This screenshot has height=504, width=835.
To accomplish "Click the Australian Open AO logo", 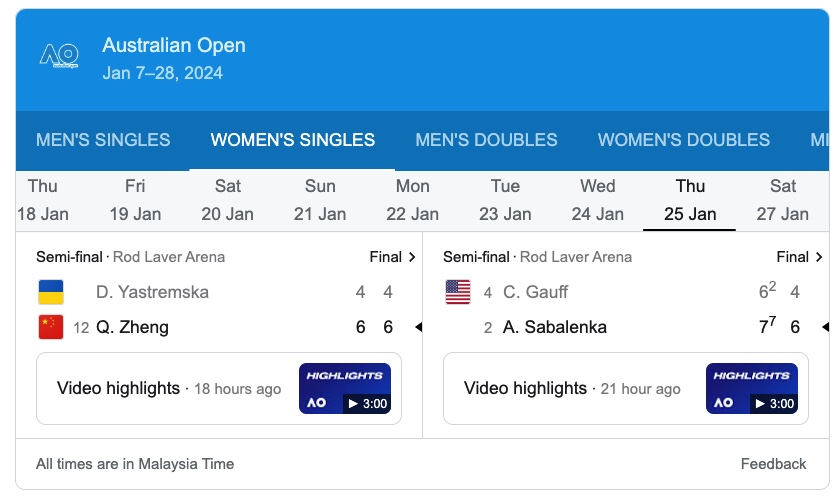I will click(59, 55).
